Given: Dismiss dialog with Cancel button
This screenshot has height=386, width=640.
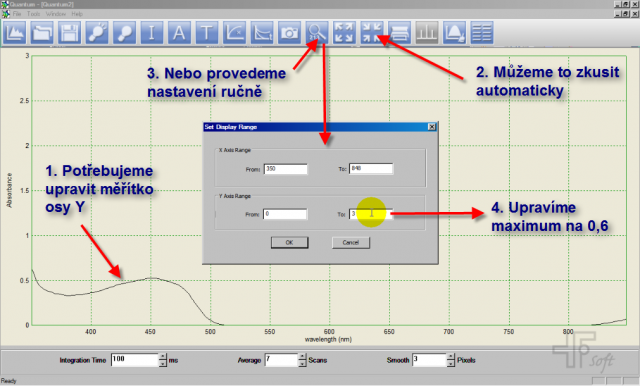Looking at the screenshot, I should [351, 242].
